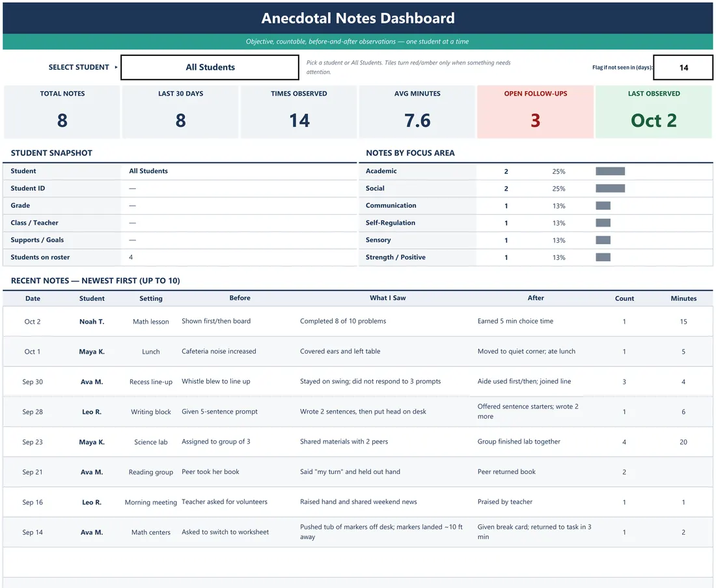Select the Last 30 Days tile
This screenshot has width=716, height=588.
(x=180, y=111)
